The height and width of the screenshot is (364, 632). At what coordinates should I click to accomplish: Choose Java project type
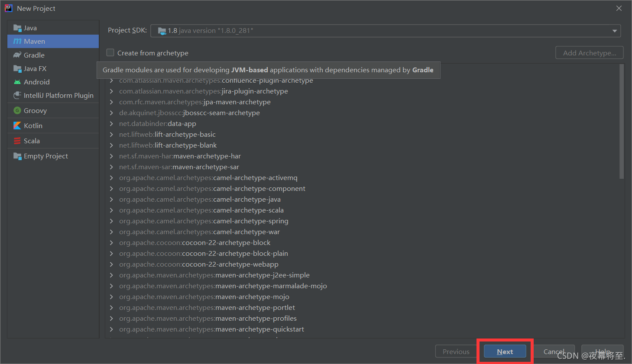click(x=53, y=28)
